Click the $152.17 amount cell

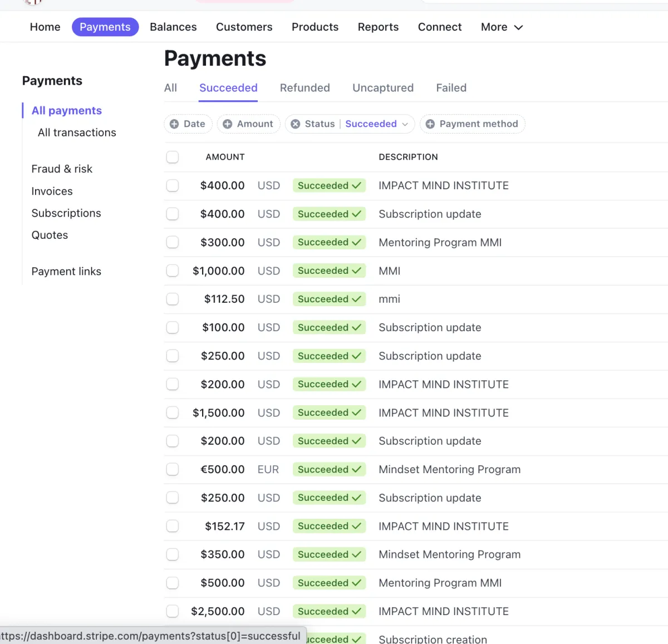[x=225, y=526]
